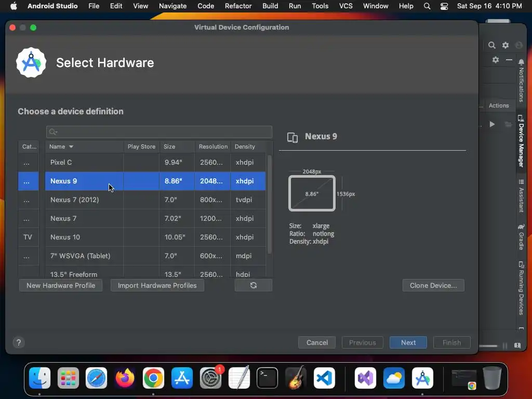
Task: Open Assistant side panel tab
Action: 521,196
